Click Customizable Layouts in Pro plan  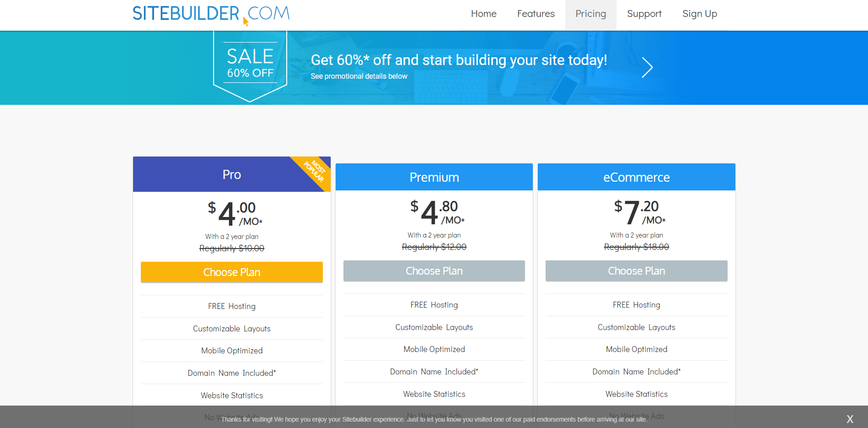point(232,329)
